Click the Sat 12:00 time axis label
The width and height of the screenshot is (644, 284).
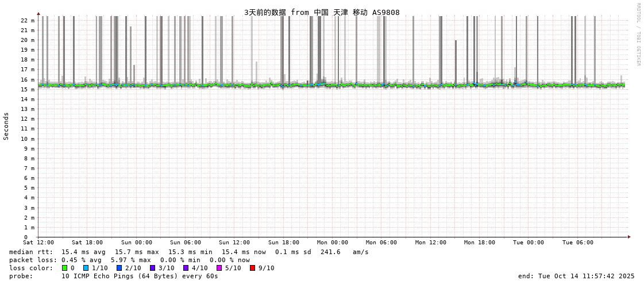pyautogui.click(x=38, y=243)
